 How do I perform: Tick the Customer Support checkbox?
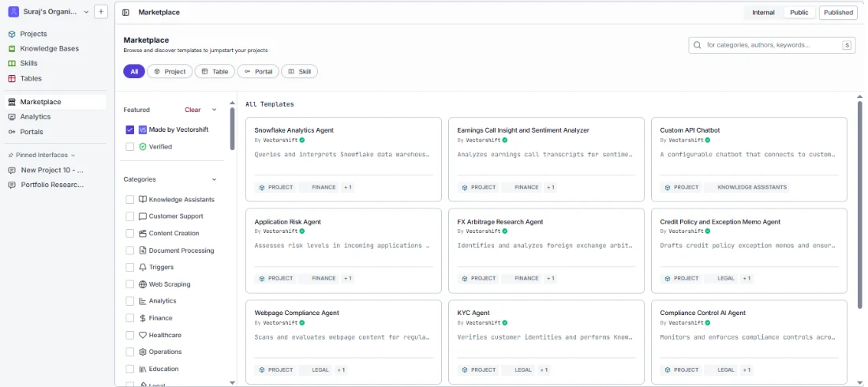click(x=130, y=216)
